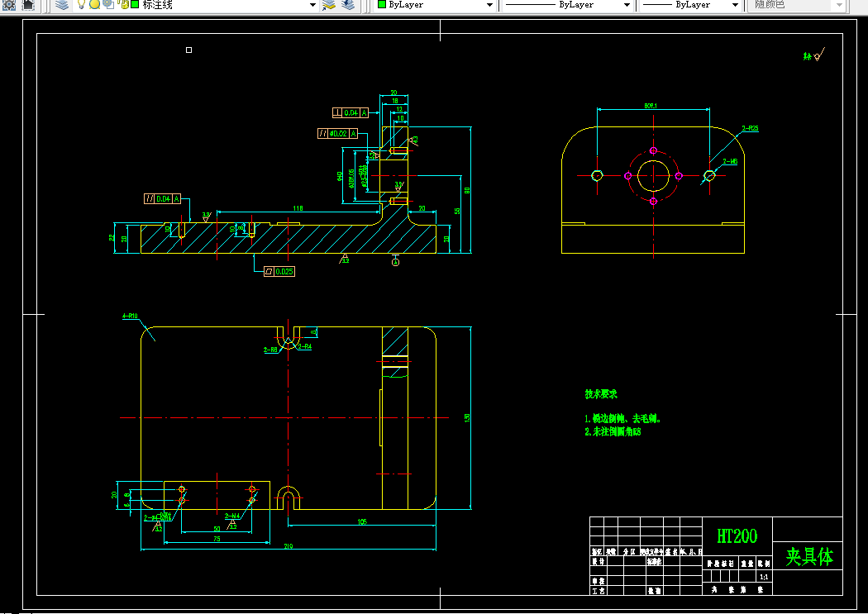Screen dimensions: 868x614
Task: Open the ByLayer lineweight dropdown
Action: 735,5
